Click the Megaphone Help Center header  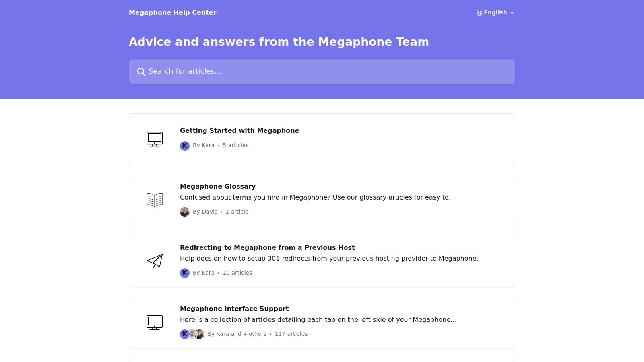172,12
